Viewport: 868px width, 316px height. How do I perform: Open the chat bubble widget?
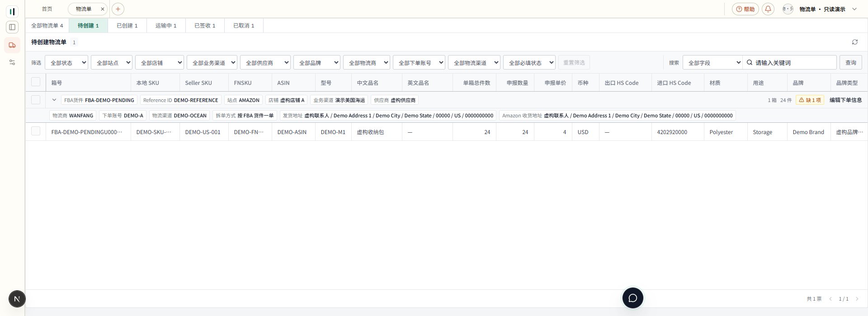pos(633,298)
